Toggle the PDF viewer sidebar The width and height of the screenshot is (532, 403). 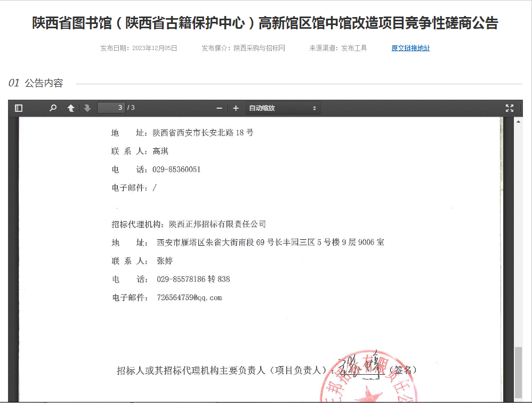[19, 108]
